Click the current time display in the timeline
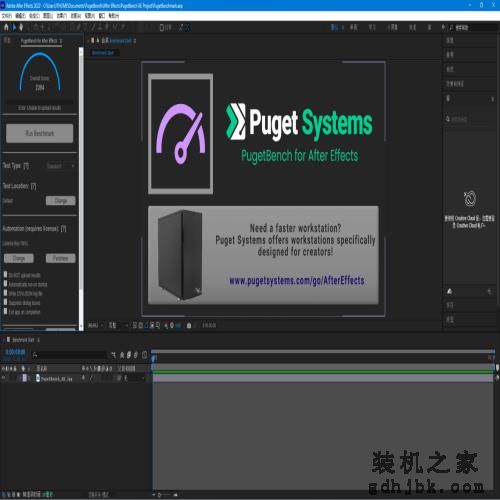 point(15,352)
